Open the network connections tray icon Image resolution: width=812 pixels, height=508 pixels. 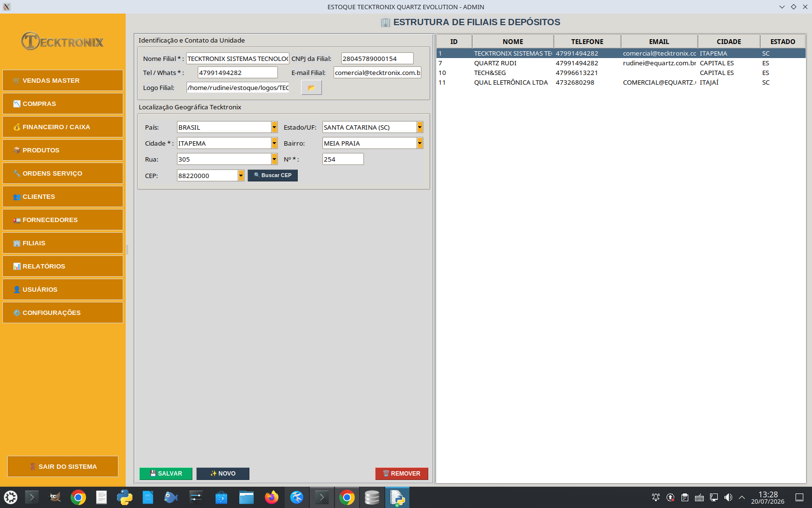[x=714, y=497]
